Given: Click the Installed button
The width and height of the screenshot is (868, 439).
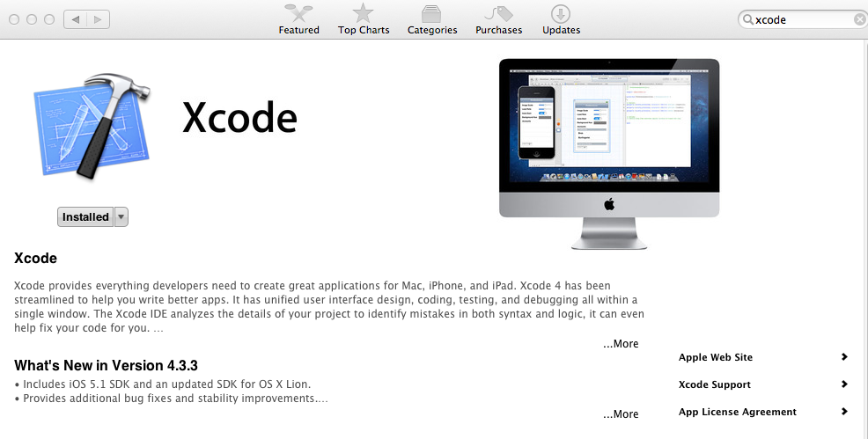Looking at the screenshot, I should tap(85, 216).
